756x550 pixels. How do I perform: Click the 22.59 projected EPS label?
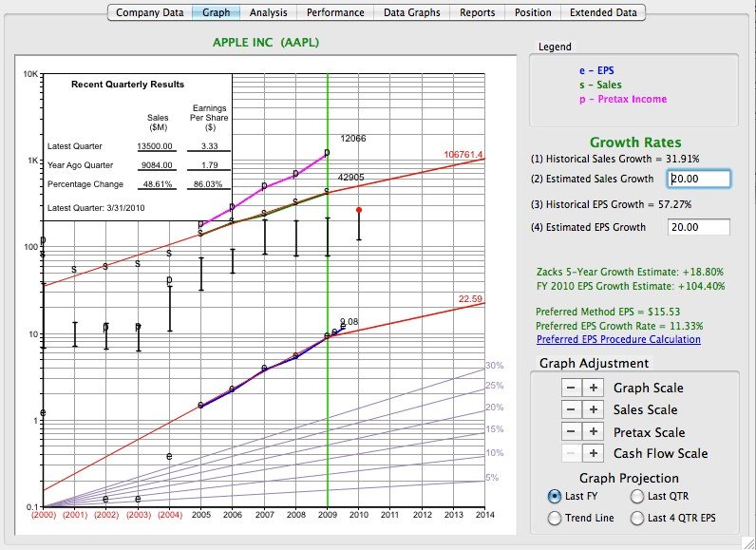click(470, 299)
